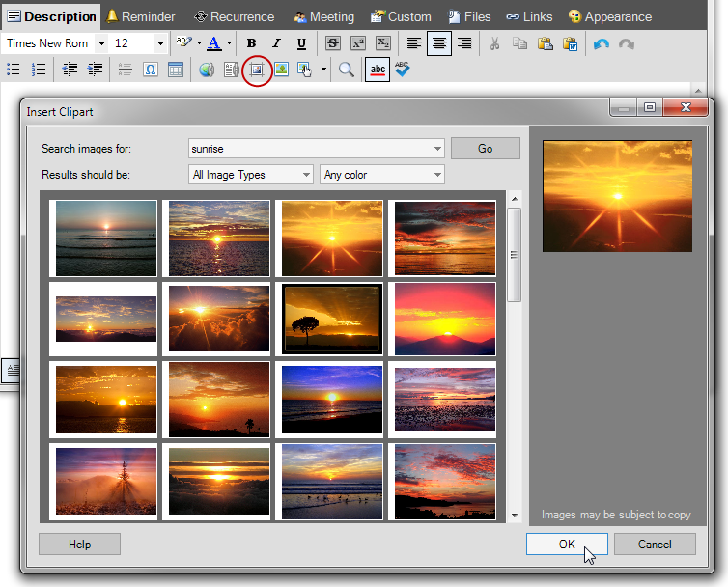Toggle bold formatting
The width and height of the screenshot is (728, 587).
[252, 43]
